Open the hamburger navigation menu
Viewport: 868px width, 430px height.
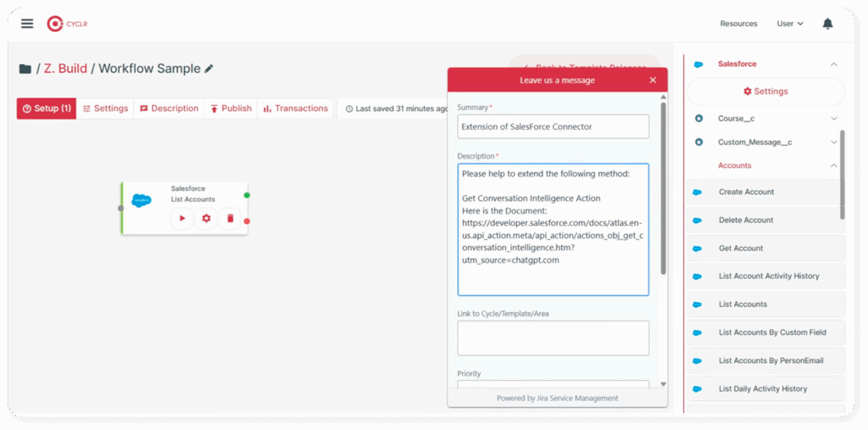pyautogui.click(x=27, y=24)
